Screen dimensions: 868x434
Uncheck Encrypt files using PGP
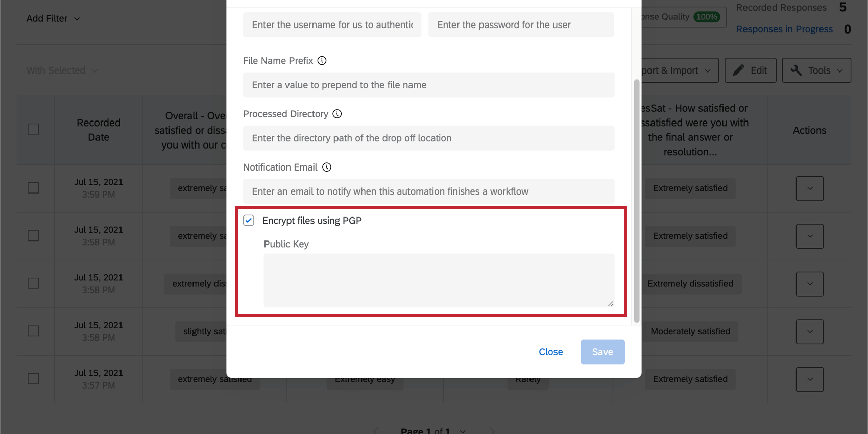249,220
